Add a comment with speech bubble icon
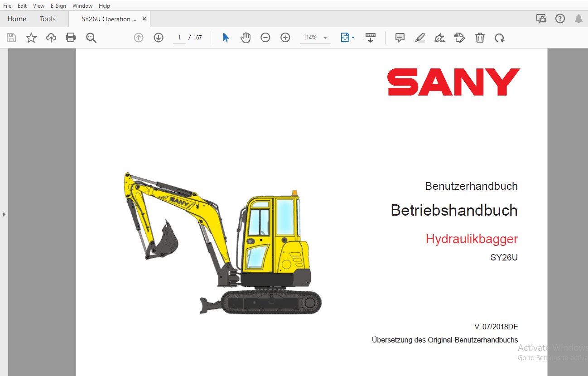 click(400, 38)
